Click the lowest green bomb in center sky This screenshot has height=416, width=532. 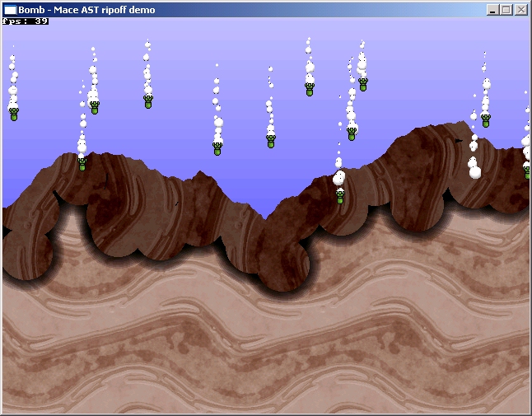pos(217,148)
